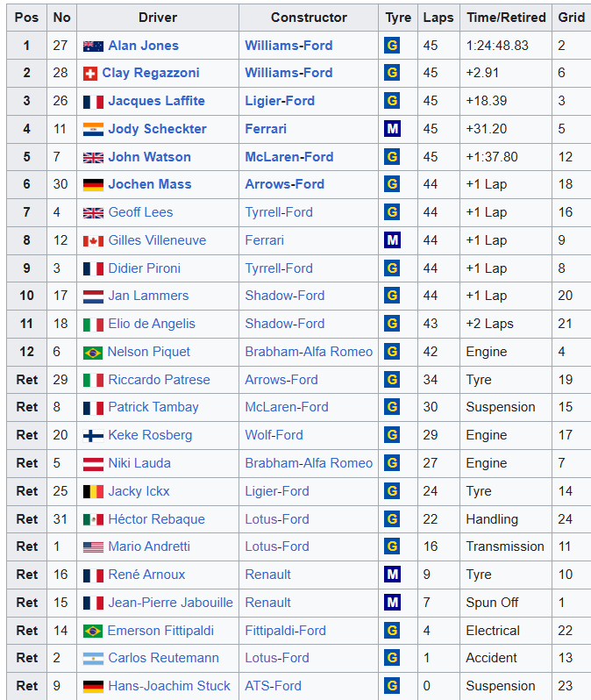Click the Argentine flag next to Carlos Reutemann
This screenshot has width=591, height=700.
coord(93,659)
